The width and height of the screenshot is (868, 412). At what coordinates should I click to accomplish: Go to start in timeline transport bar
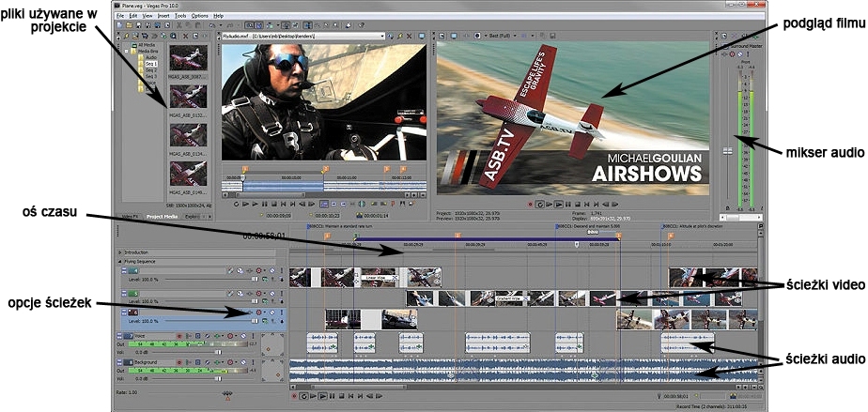pos(351,396)
